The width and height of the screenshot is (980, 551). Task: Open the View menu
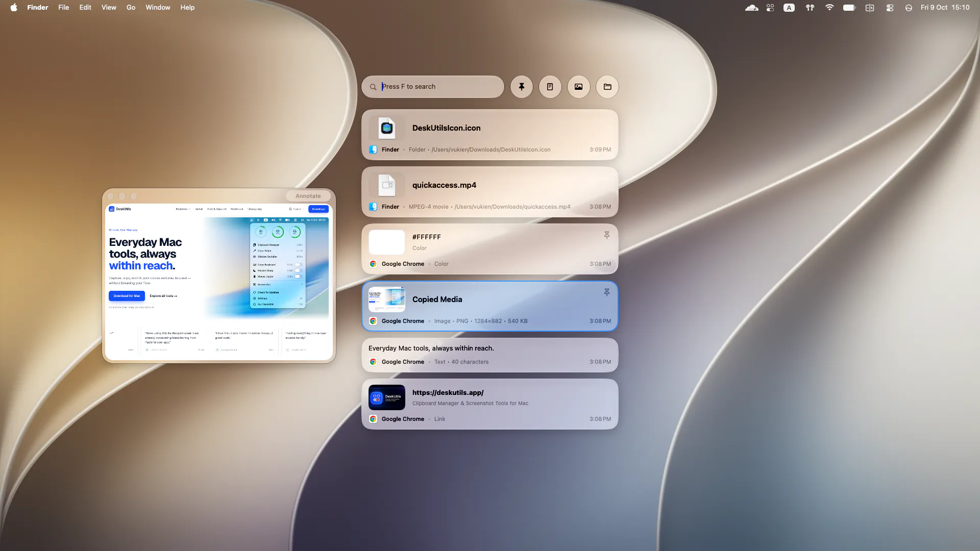pyautogui.click(x=109, y=8)
